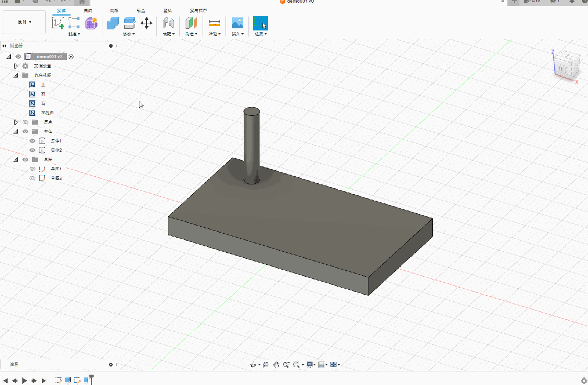Screen dimensions: 588x385
Task: Toggle visibility of 草图 sketches folder
Action: pyautogui.click(x=25, y=159)
